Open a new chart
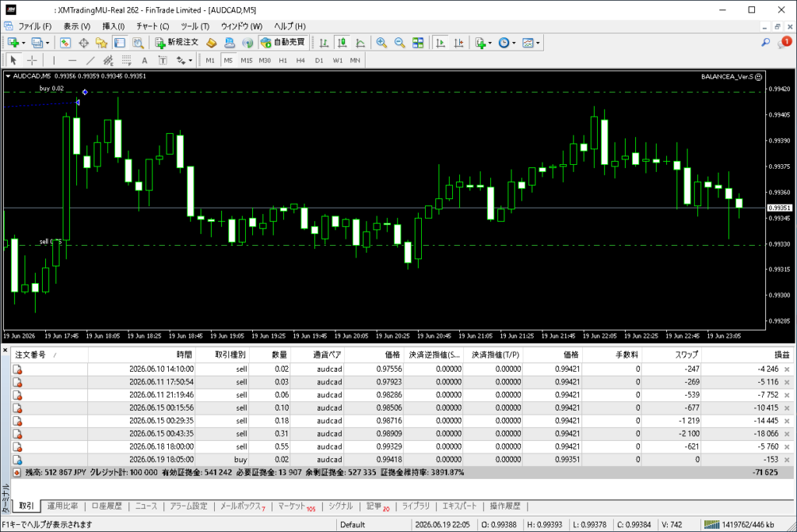The height and width of the screenshot is (532, 797). click(x=12, y=43)
